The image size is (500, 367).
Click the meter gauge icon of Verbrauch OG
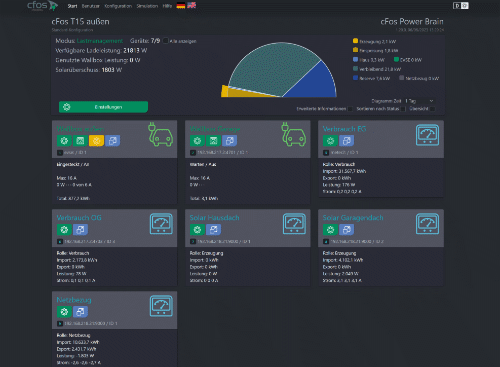(x=161, y=224)
